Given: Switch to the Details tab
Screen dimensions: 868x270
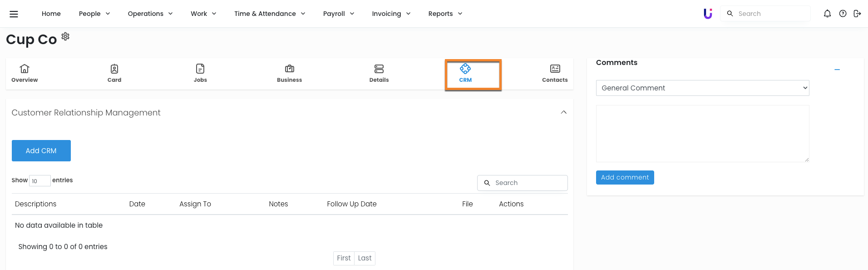Looking at the screenshot, I should 379,73.
